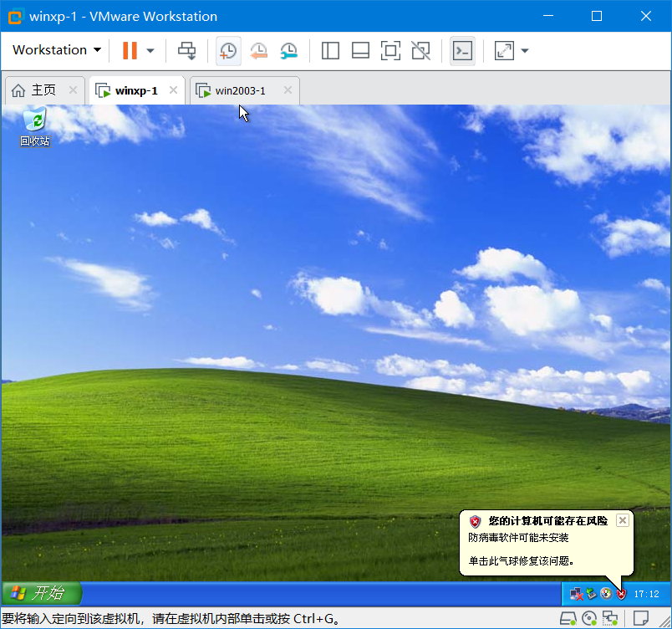Revert virtual machine to previous snapshot

point(259,50)
